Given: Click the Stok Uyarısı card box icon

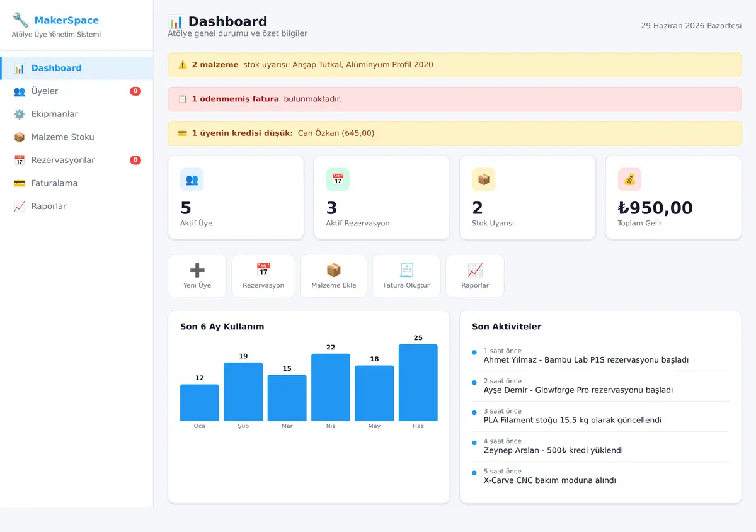Looking at the screenshot, I should (484, 179).
